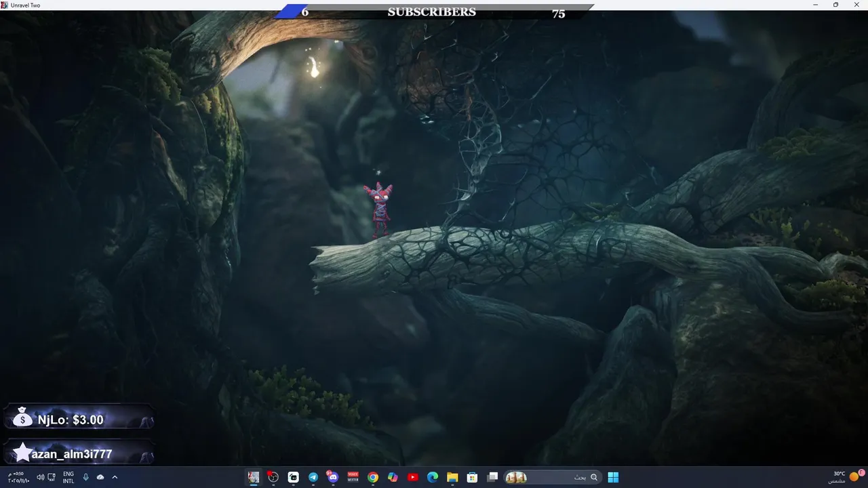This screenshot has height=488, width=868.
Task: Open File Explorer folder icon
Action: [x=452, y=477]
